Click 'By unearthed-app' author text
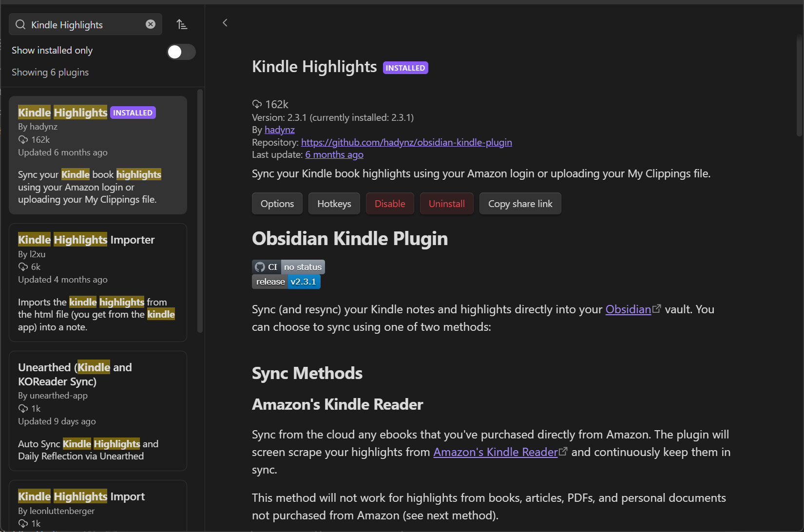The image size is (804, 532). [53, 396]
